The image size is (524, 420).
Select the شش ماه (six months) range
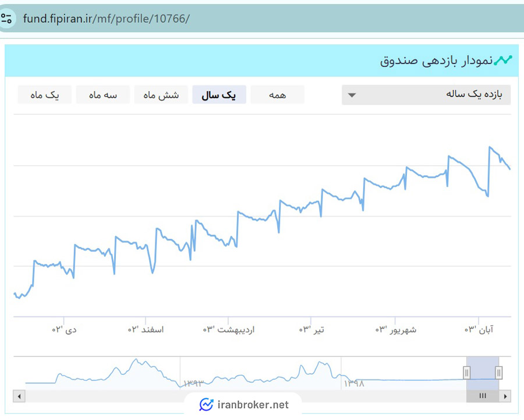point(161,94)
